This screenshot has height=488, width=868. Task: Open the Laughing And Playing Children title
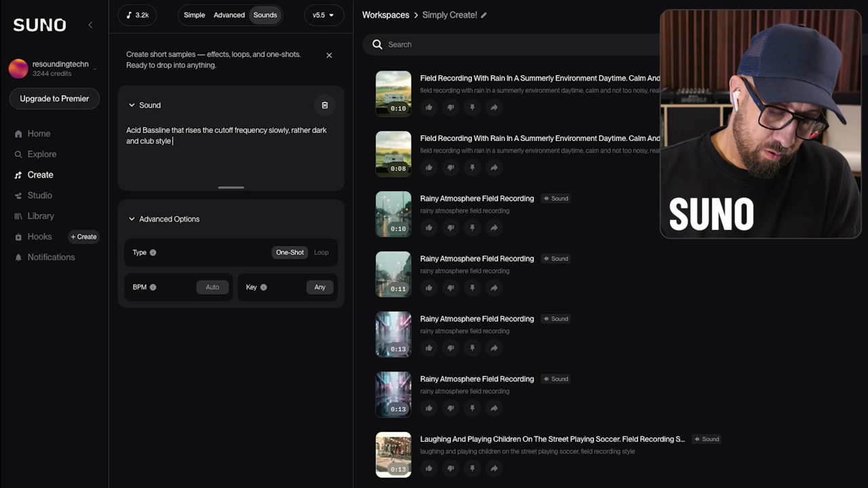pyautogui.click(x=552, y=439)
